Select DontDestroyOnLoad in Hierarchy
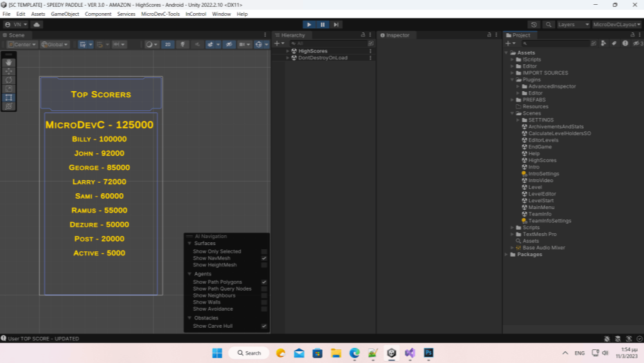Image resolution: width=644 pixels, height=363 pixels. click(323, 58)
